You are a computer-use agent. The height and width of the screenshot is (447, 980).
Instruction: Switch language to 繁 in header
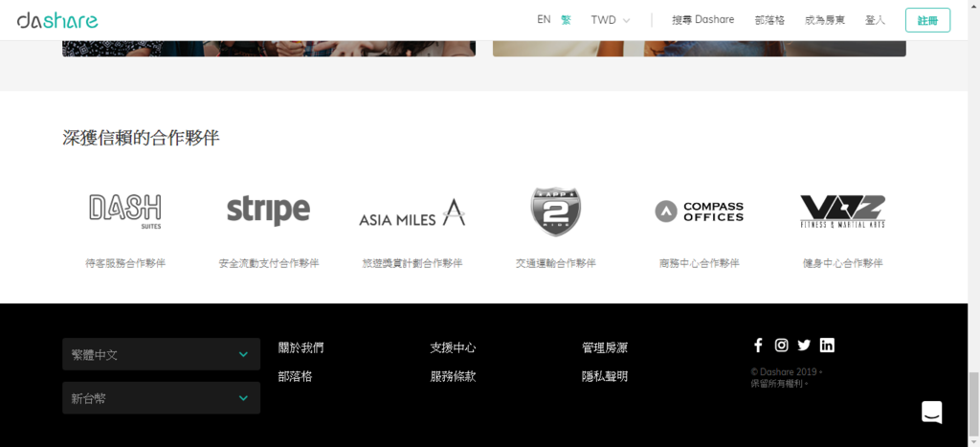tap(567, 20)
